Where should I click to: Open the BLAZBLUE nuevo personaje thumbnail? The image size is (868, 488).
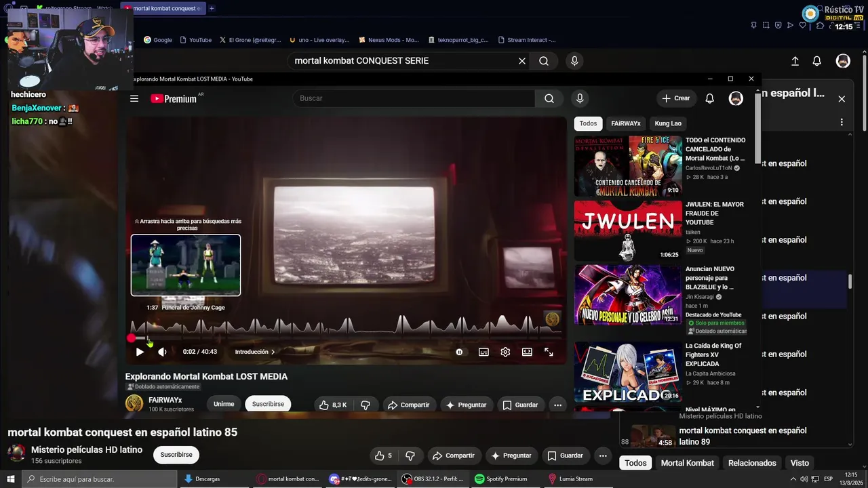tap(628, 295)
